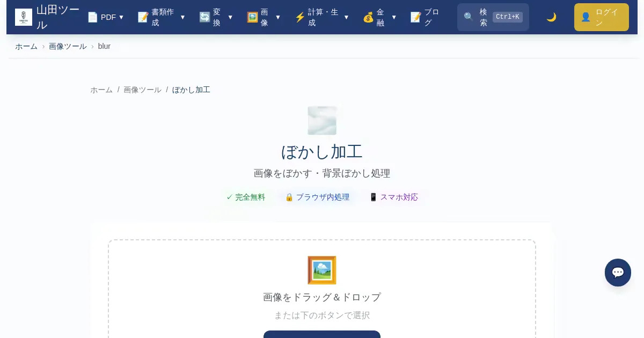Open the 画像 navigation menu
The image size is (644, 338).
pyautogui.click(x=264, y=17)
